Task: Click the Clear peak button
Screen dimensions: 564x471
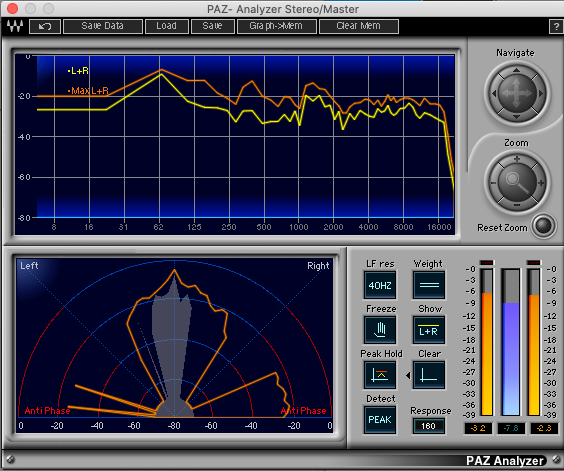Action: [429, 375]
